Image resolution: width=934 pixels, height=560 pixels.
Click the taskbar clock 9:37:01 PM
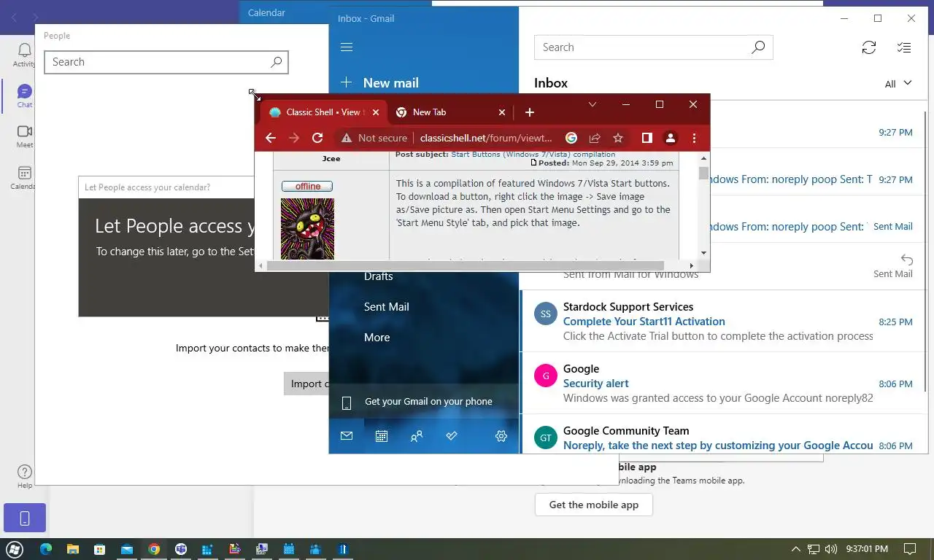point(867,549)
